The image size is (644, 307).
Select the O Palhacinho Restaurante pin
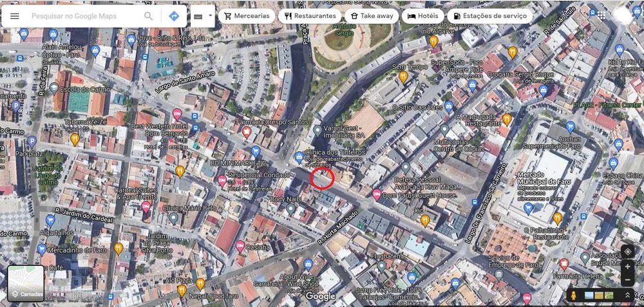558,218
